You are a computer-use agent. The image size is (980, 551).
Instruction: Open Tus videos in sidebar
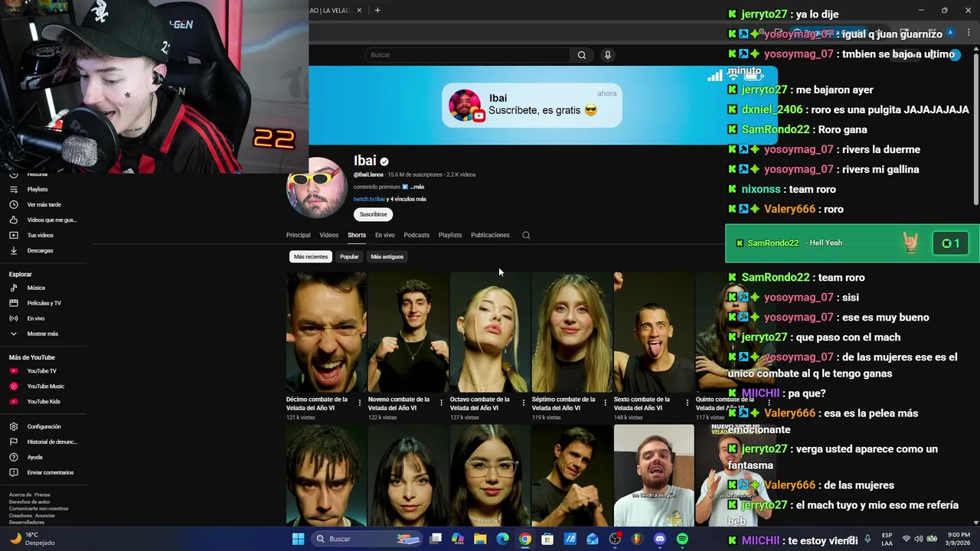pyautogui.click(x=40, y=235)
